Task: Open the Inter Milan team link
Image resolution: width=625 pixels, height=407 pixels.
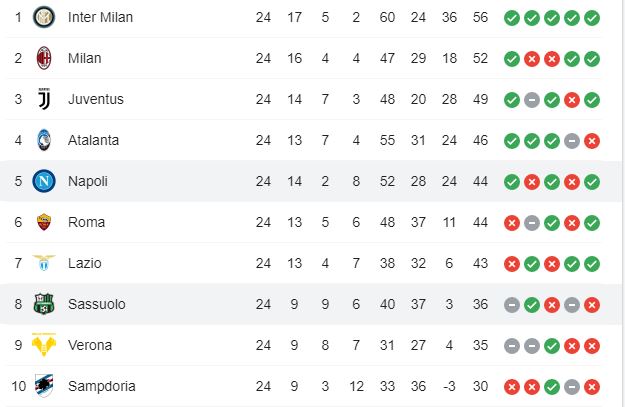Action: [x=100, y=17]
